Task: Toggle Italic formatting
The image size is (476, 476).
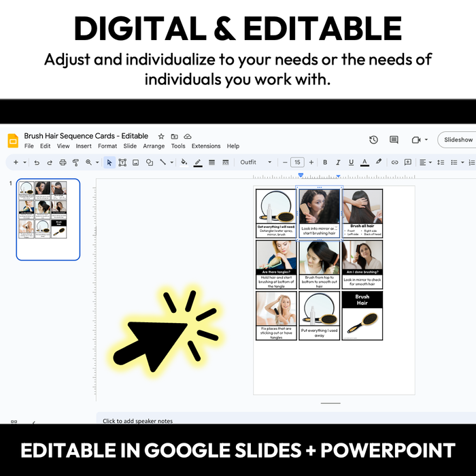Action: (x=338, y=163)
